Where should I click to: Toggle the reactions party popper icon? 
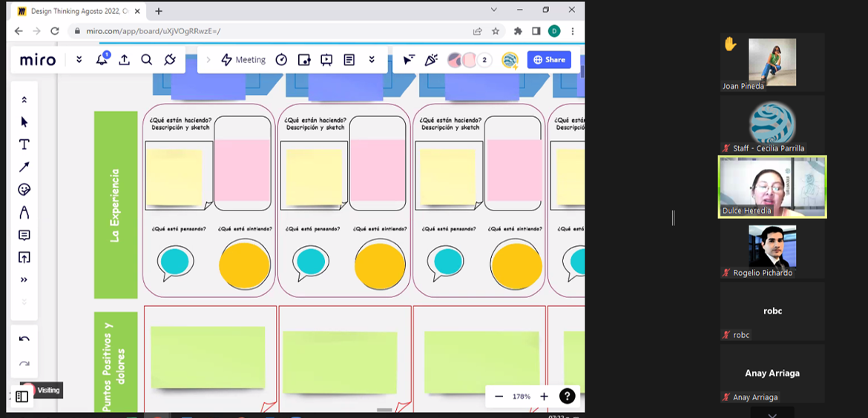point(430,60)
